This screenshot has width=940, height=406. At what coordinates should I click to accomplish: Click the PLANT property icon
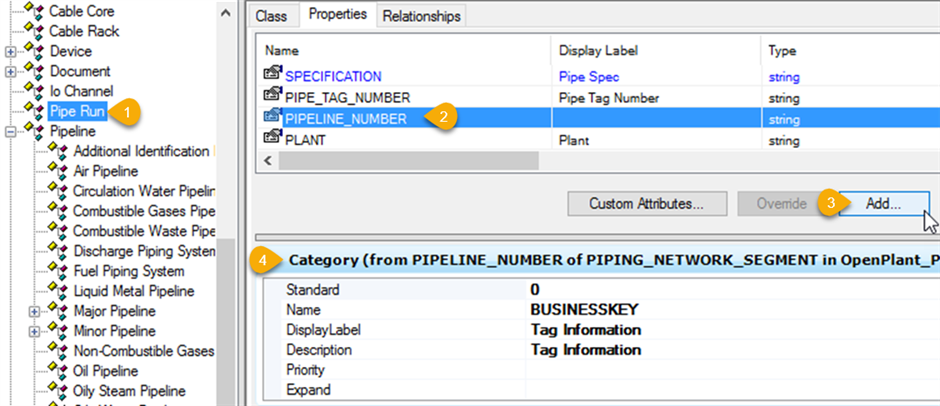(272, 141)
